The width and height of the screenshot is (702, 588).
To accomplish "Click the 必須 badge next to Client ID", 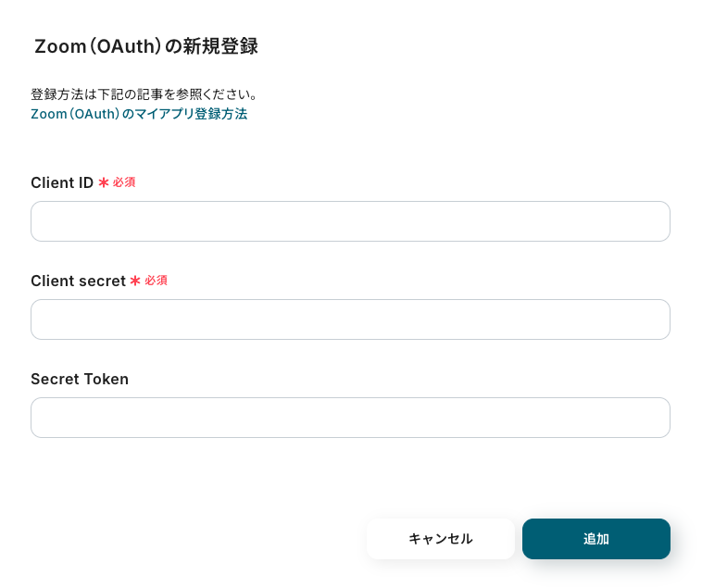I will (x=124, y=182).
